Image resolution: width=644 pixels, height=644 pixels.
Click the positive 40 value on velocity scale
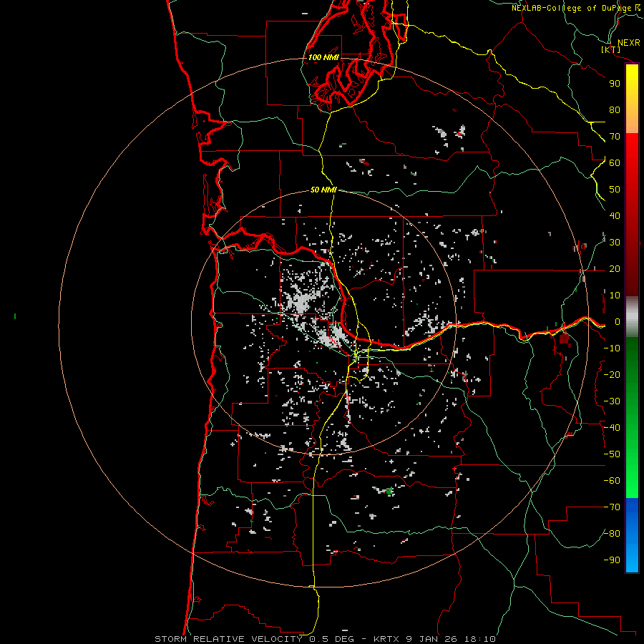tap(615, 216)
